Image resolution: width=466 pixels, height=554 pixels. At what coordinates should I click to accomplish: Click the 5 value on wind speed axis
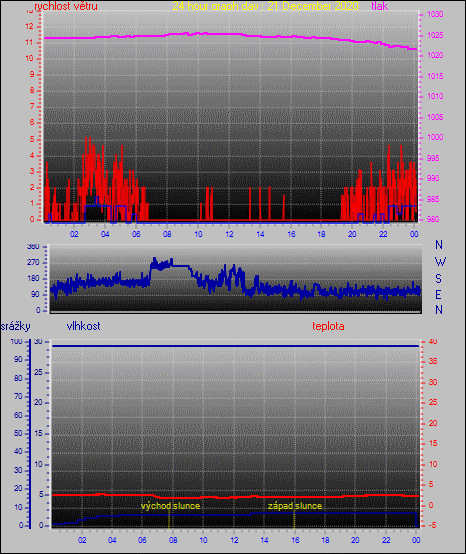point(32,139)
